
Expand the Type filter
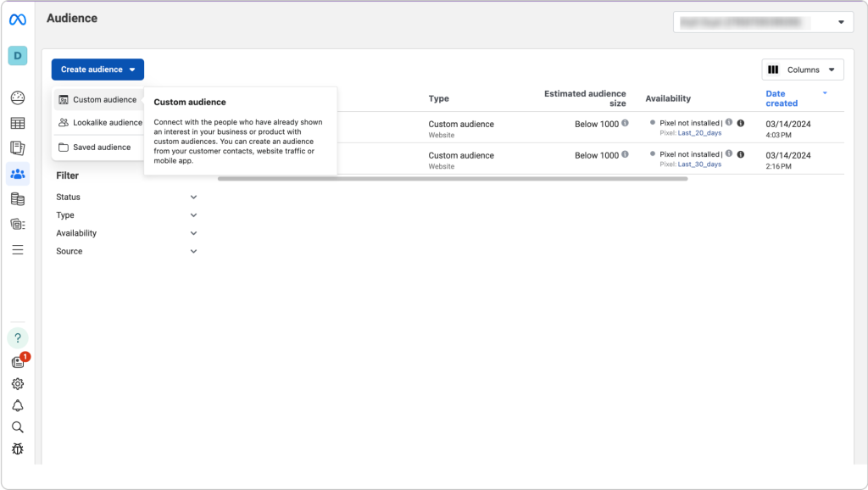pyautogui.click(x=126, y=214)
